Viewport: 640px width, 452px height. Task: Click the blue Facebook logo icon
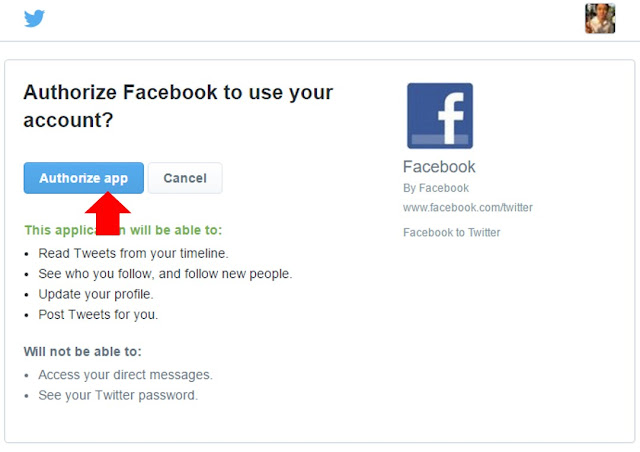coord(440,116)
